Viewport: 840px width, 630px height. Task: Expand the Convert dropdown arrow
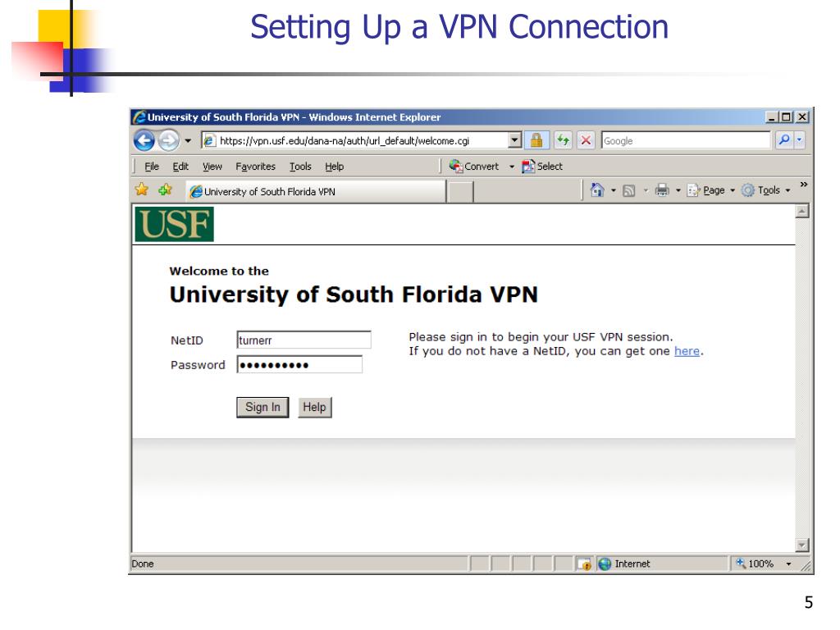click(512, 167)
